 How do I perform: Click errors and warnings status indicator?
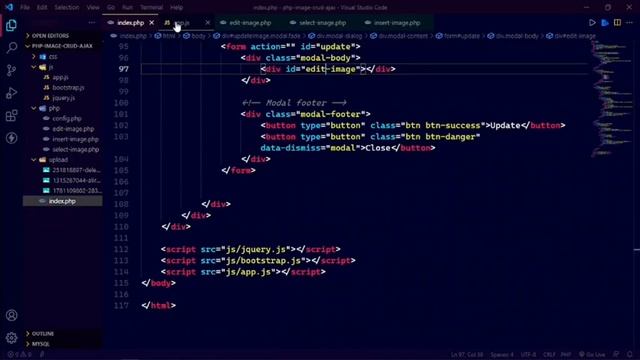coord(19,354)
